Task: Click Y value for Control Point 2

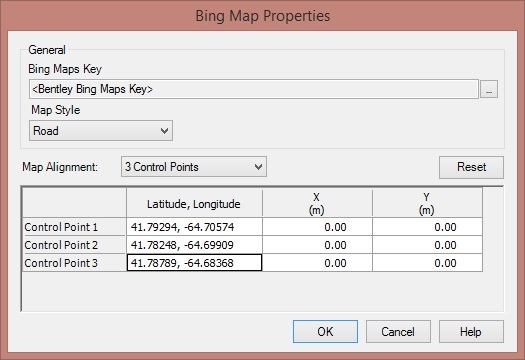Action: (428, 245)
